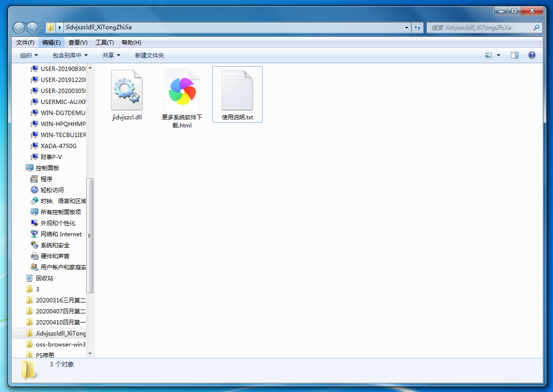
Task: Click the search magnifier icon
Action: click(536, 27)
